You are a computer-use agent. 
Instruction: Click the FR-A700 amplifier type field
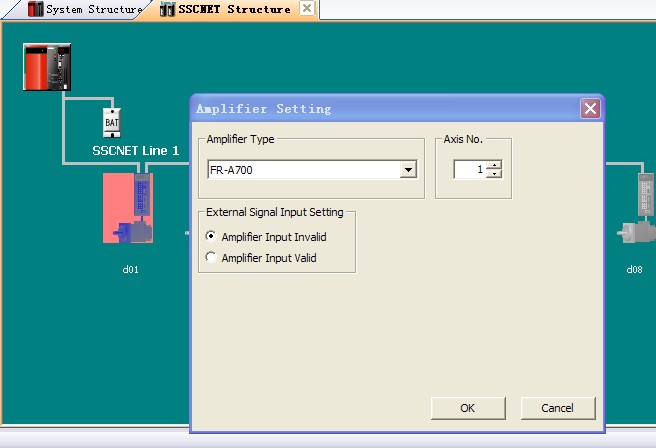coord(302,170)
